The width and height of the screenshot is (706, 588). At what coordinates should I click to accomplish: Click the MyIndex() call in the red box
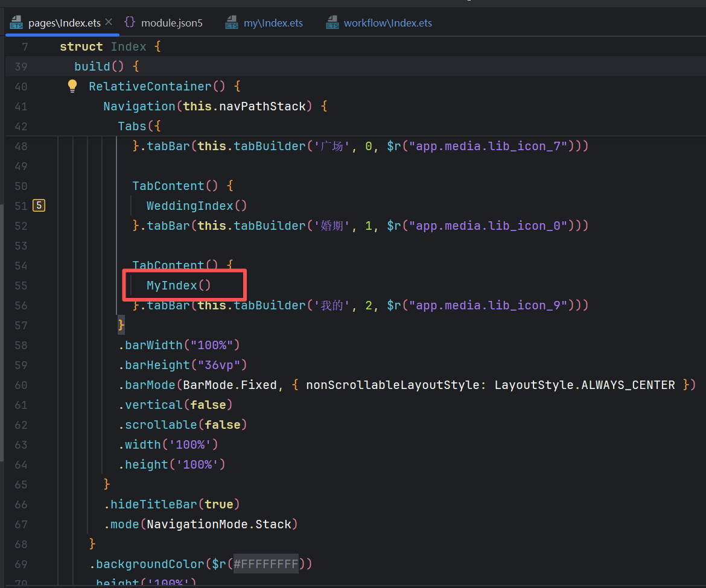click(x=179, y=285)
